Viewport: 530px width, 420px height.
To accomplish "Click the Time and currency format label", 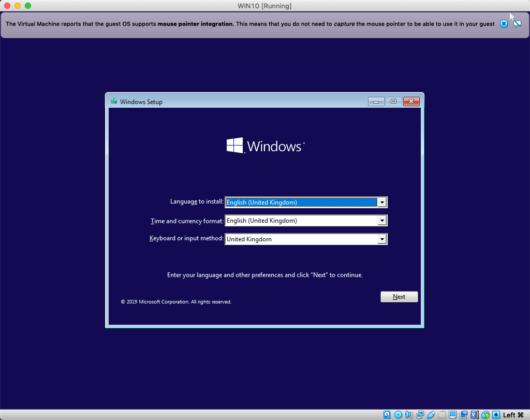I will point(187,221).
